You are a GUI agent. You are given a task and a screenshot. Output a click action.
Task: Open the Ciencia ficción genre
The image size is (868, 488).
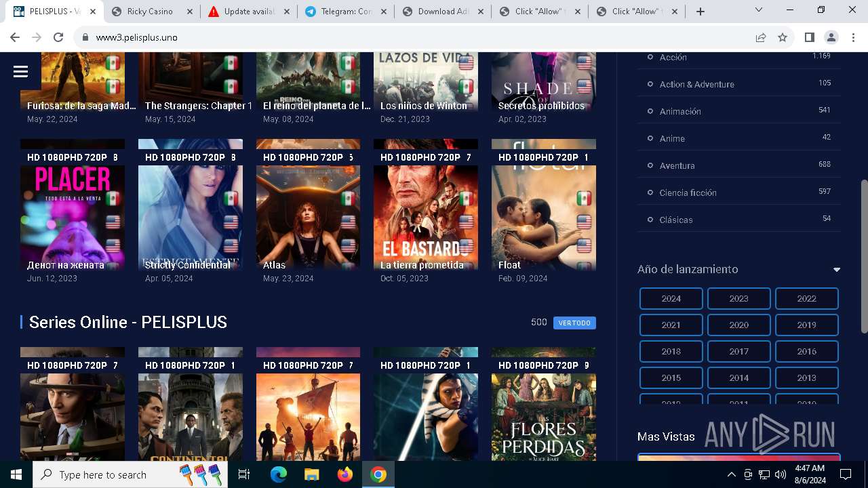[688, 192]
